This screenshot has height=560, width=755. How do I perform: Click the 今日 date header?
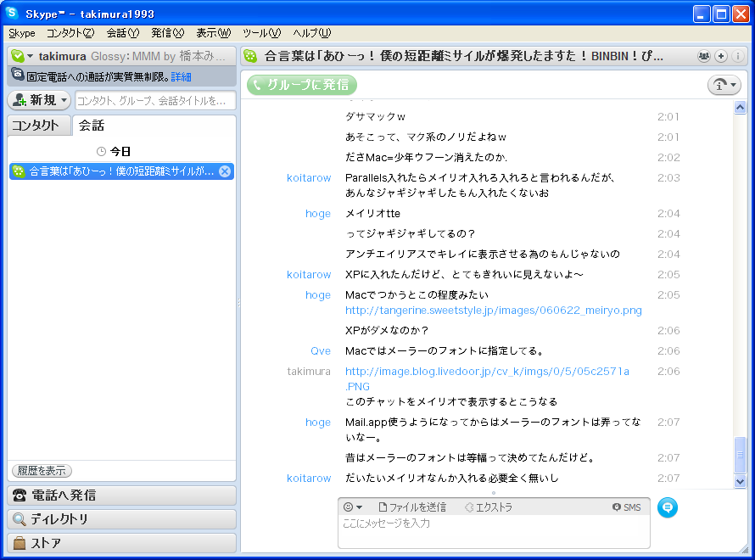120,151
